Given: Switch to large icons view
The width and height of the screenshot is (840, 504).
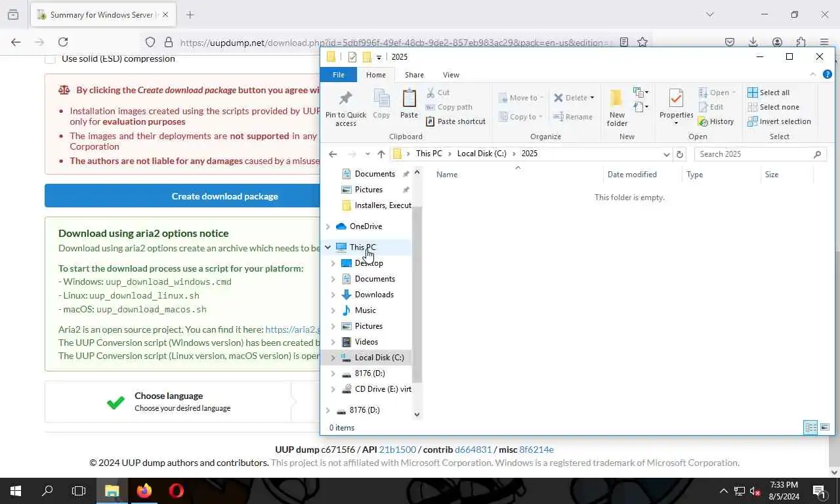Looking at the screenshot, I should [825, 427].
